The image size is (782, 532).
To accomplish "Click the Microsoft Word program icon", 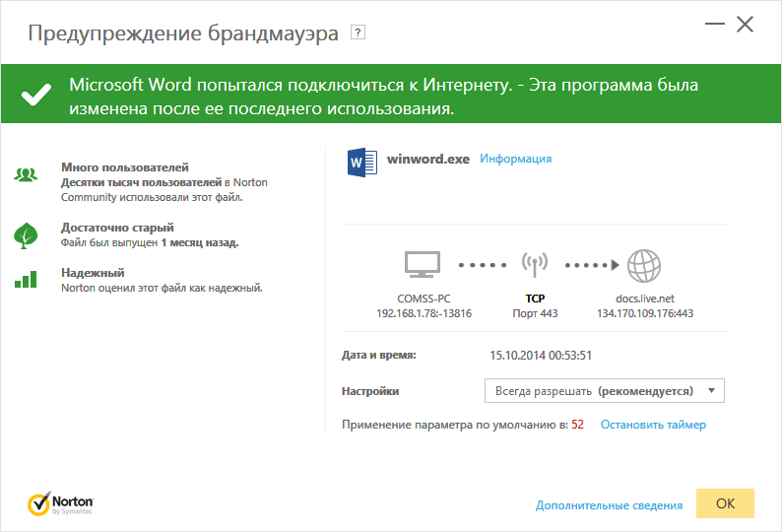I will (362, 163).
